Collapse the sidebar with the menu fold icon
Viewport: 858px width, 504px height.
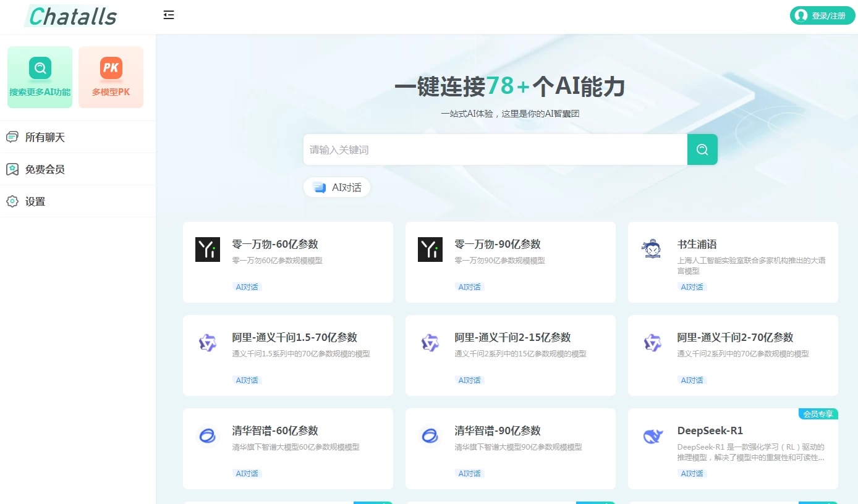coord(169,15)
